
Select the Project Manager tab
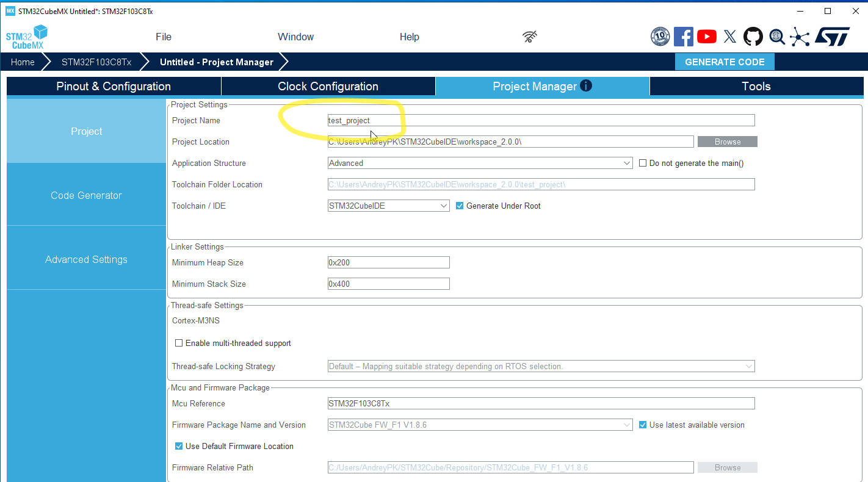543,86
